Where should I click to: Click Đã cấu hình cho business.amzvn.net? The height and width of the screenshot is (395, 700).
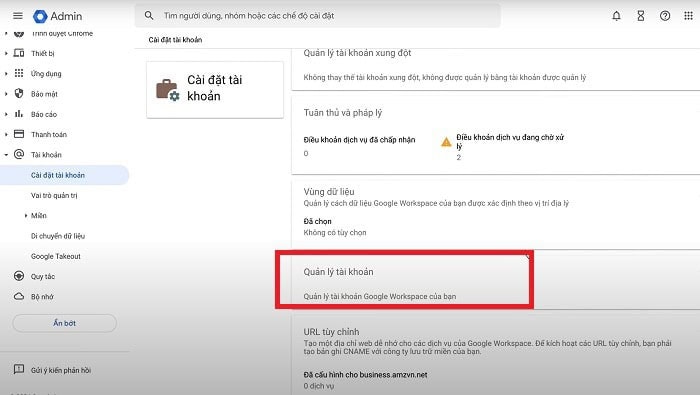click(365, 375)
